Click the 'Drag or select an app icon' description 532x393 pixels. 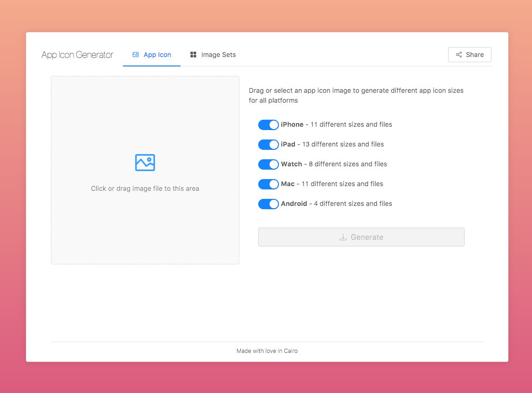pyautogui.click(x=356, y=95)
